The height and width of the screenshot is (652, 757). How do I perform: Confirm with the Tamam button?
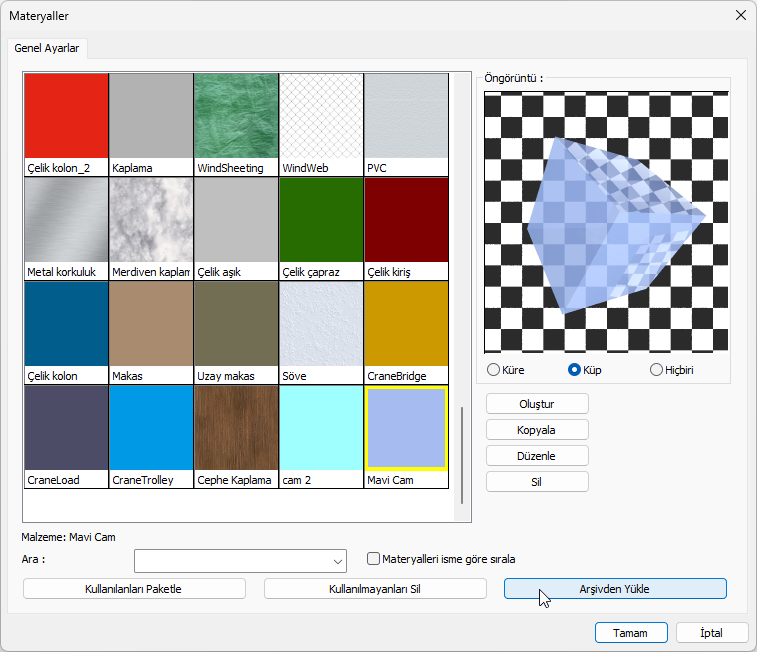coord(630,633)
